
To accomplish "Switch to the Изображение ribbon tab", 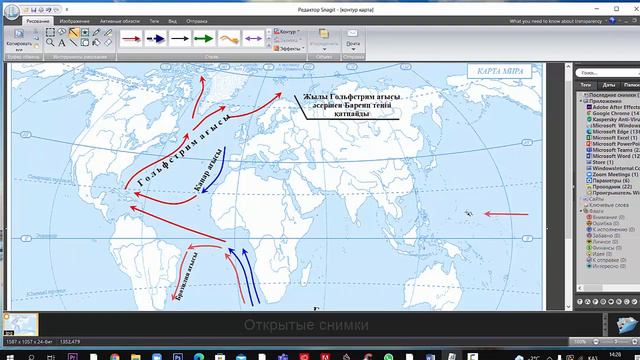I will (74, 21).
